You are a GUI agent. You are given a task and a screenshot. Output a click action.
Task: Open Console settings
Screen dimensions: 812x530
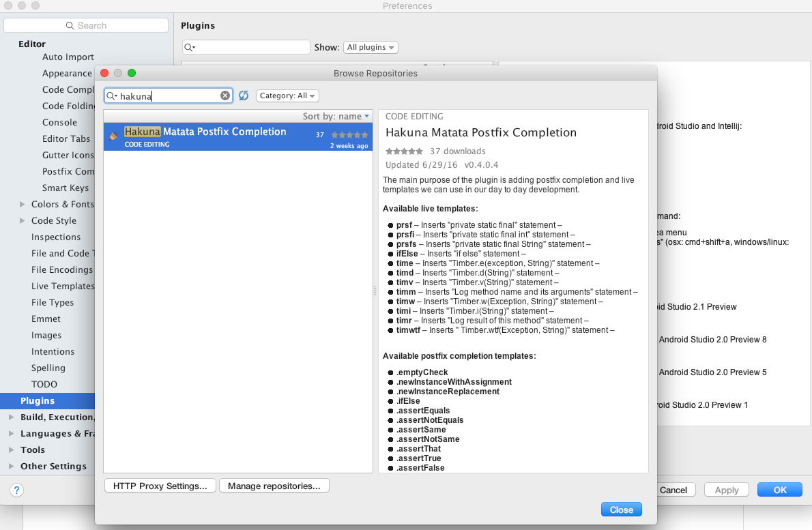(x=59, y=123)
